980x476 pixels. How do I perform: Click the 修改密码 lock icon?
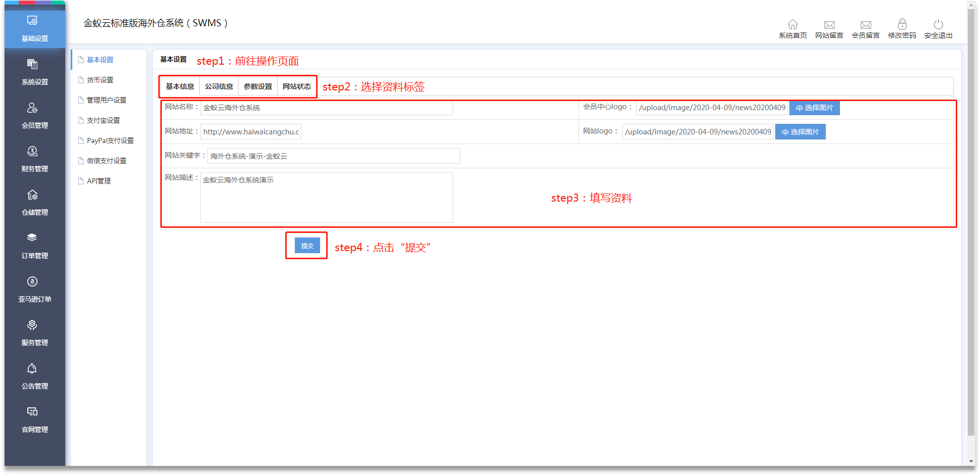[902, 24]
